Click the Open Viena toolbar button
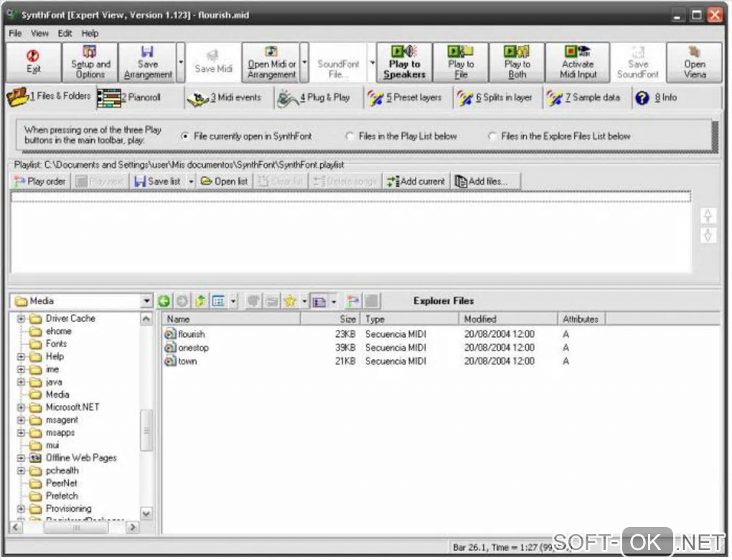Screen dimensions: 732x560 point(694,62)
